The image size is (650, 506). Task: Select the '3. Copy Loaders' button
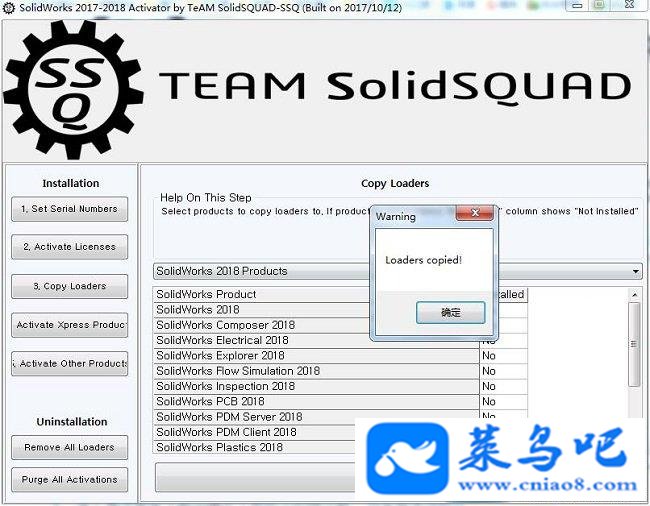70,286
